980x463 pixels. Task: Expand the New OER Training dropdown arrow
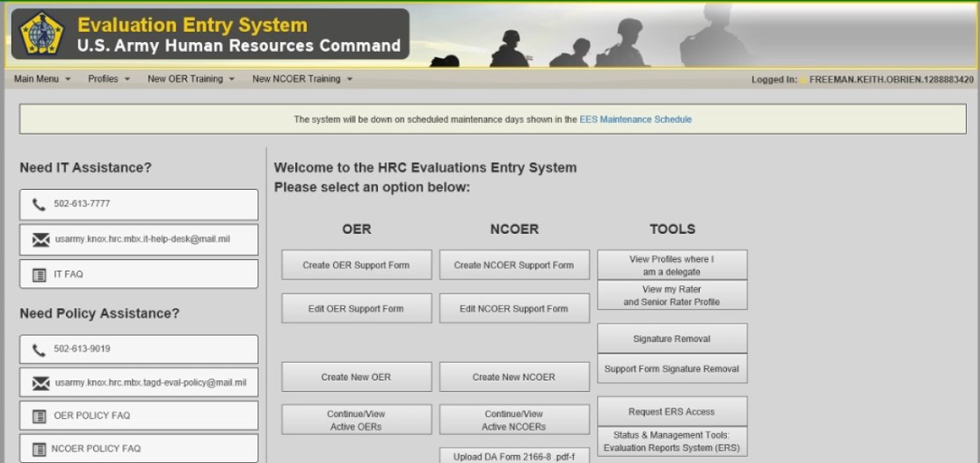pyautogui.click(x=232, y=79)
